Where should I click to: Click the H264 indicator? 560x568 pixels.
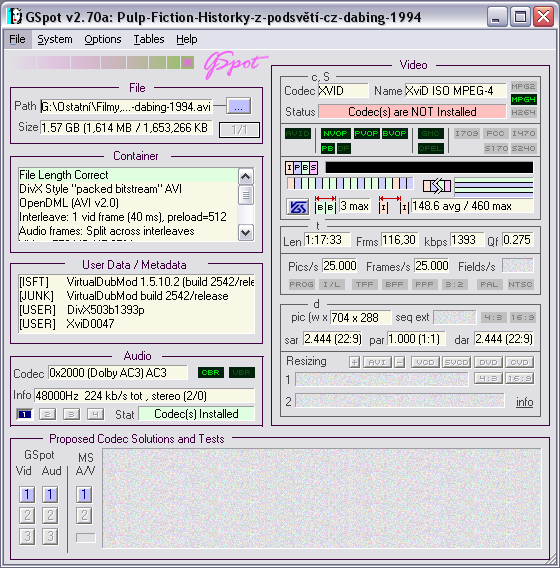tap(523, 112)
